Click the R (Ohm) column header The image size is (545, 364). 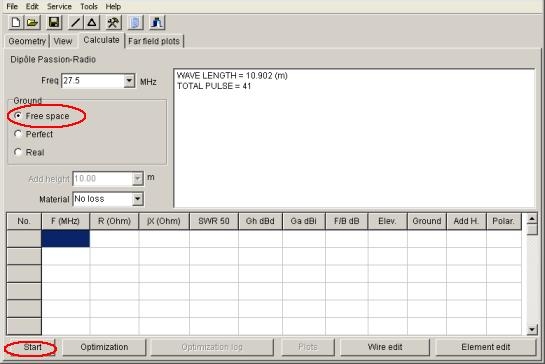tap(114, 221)
